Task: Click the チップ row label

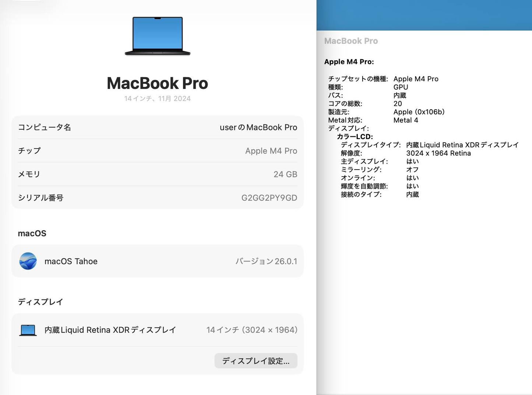Action: click(x=29, y=151)
